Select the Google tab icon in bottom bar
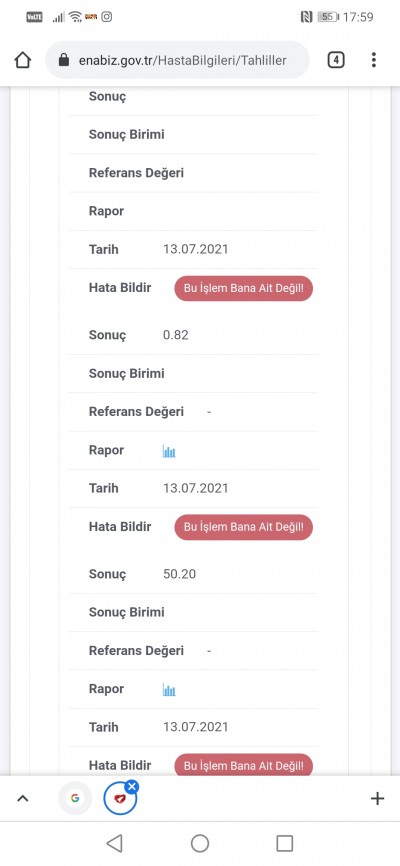 75,798
